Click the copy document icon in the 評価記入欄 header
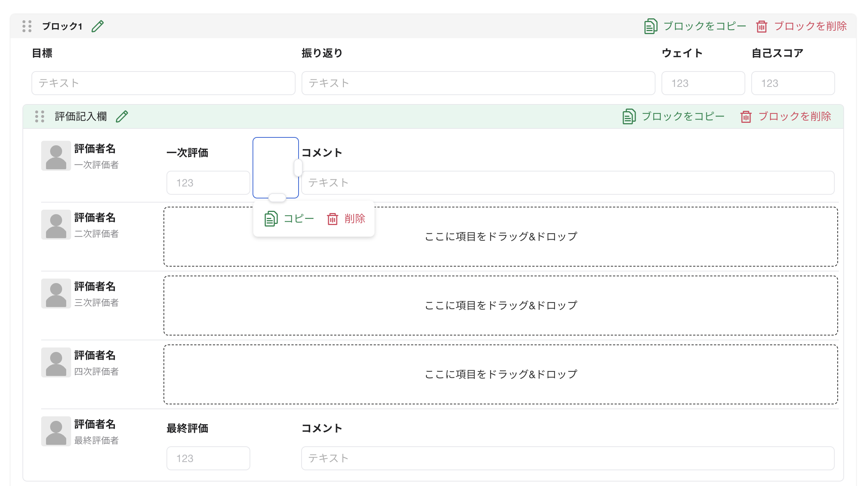 [x=629, y=116]
